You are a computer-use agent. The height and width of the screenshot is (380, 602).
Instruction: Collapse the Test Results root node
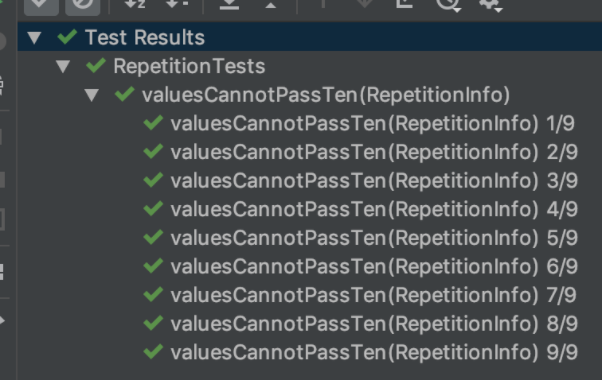coord(35,38)
